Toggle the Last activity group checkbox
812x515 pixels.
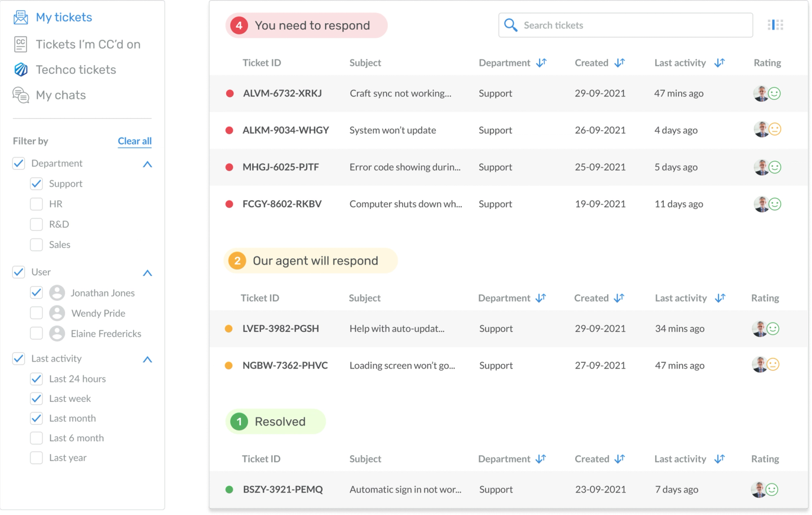coord(19,358)
